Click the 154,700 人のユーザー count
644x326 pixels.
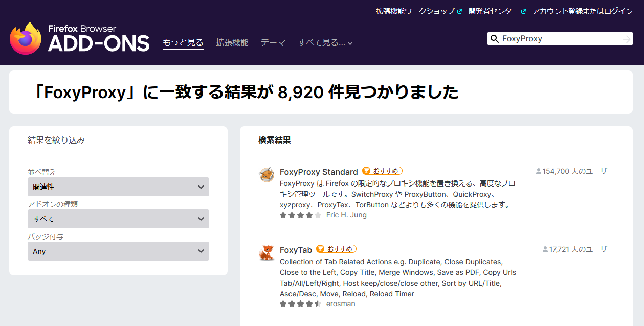(575, 171)
